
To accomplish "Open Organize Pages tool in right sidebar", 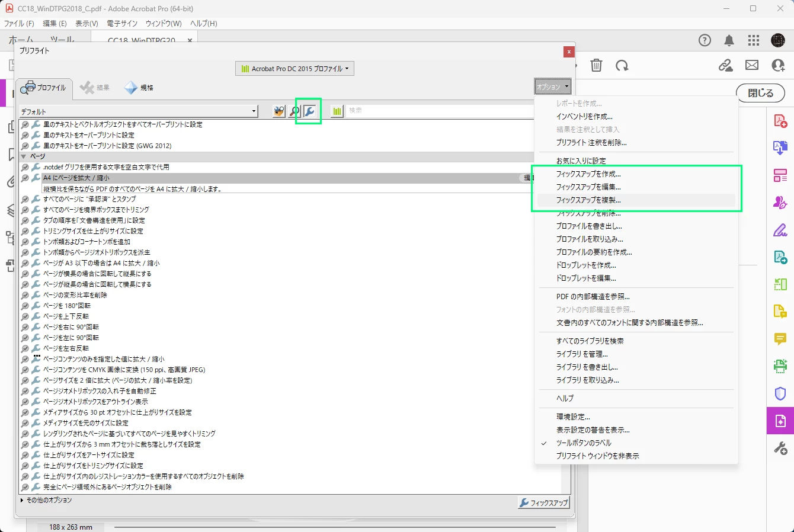I will (x=780, y=175).
